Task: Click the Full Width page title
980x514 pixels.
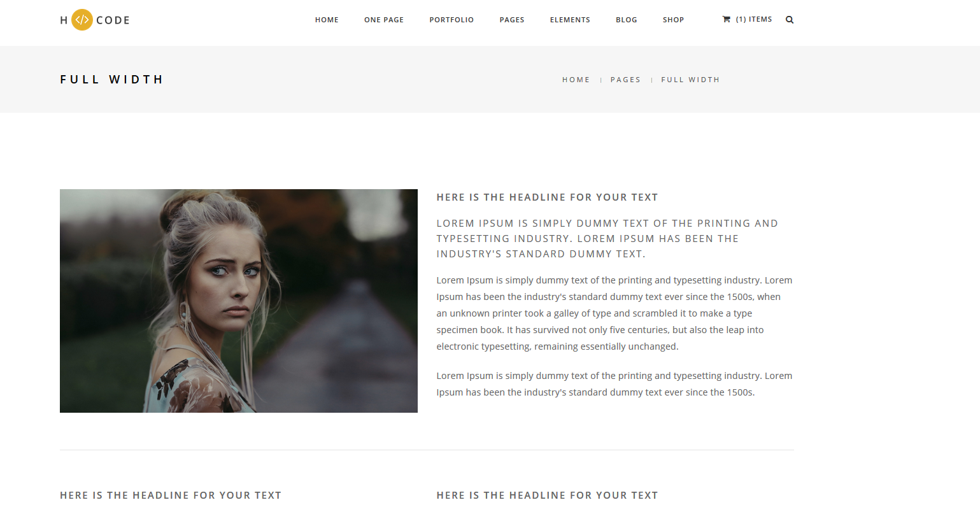Action: point(111,80)
